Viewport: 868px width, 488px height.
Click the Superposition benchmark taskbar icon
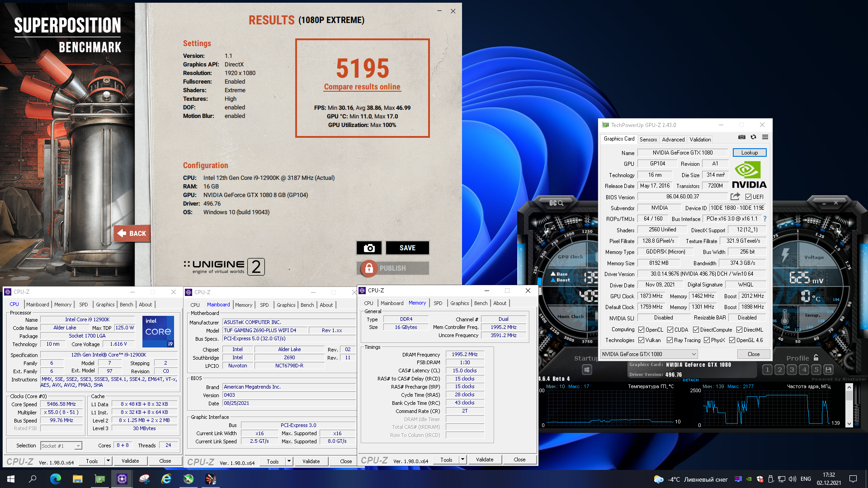click(x=211, y=479)
